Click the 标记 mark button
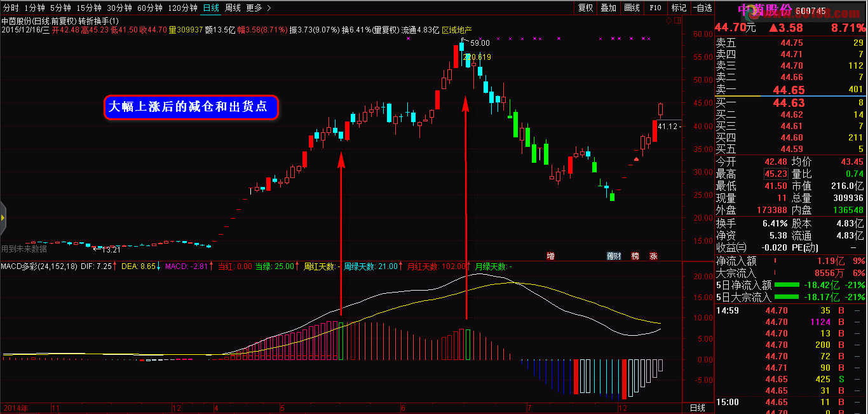This screenshot has height=414, width=868. pos(679,8)
